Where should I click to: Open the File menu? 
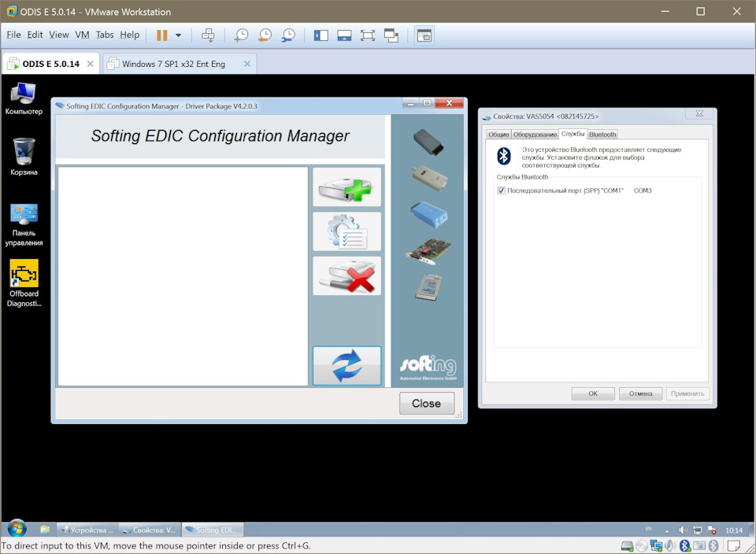click(x=13, y=35)
